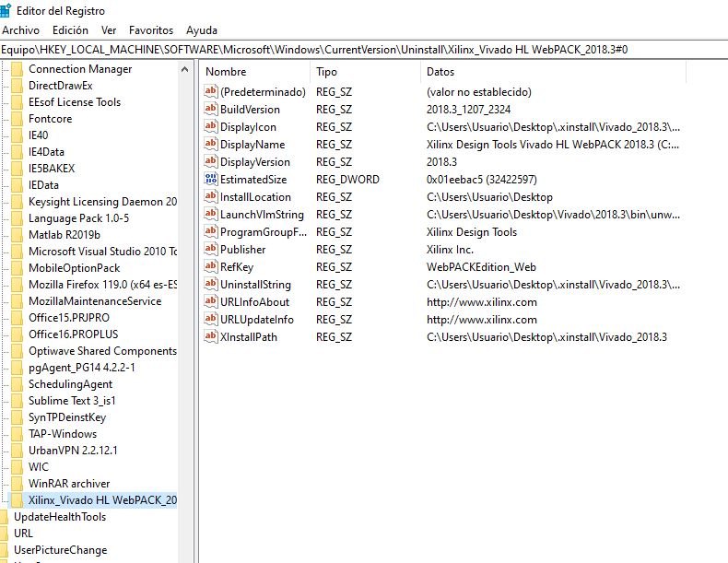Viewport: 728px width, 563px height.
Task: Select the IE40 registry key
Action: tap(38, 135)
